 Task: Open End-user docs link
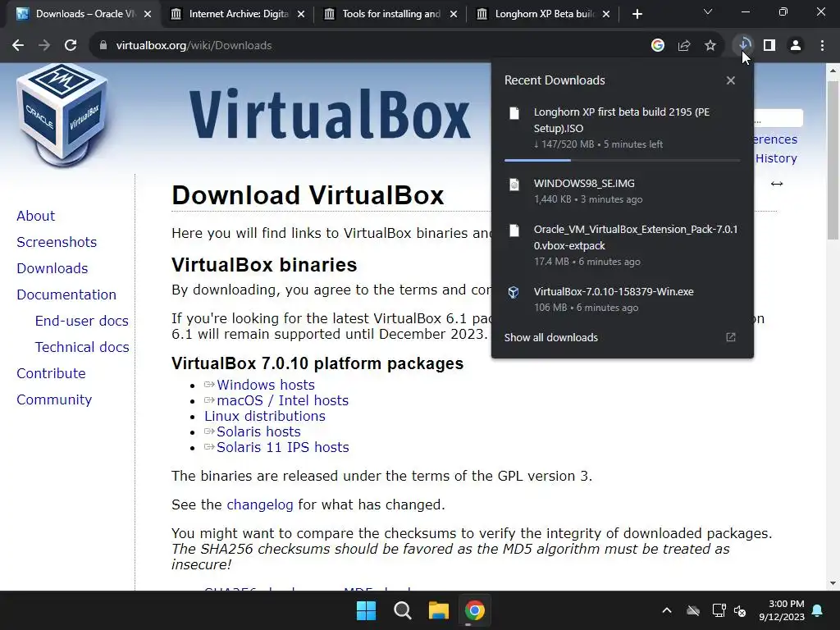click(x=82, y=321)
